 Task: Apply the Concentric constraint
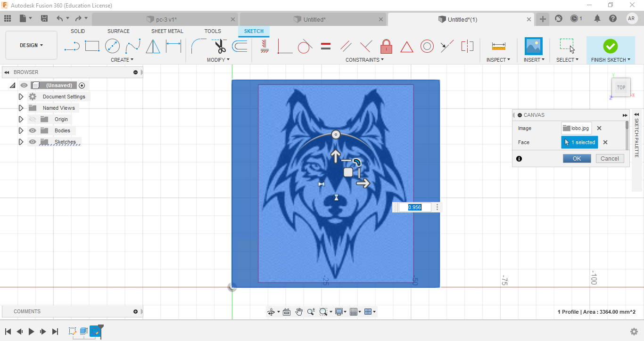click(x=427, y=46)
